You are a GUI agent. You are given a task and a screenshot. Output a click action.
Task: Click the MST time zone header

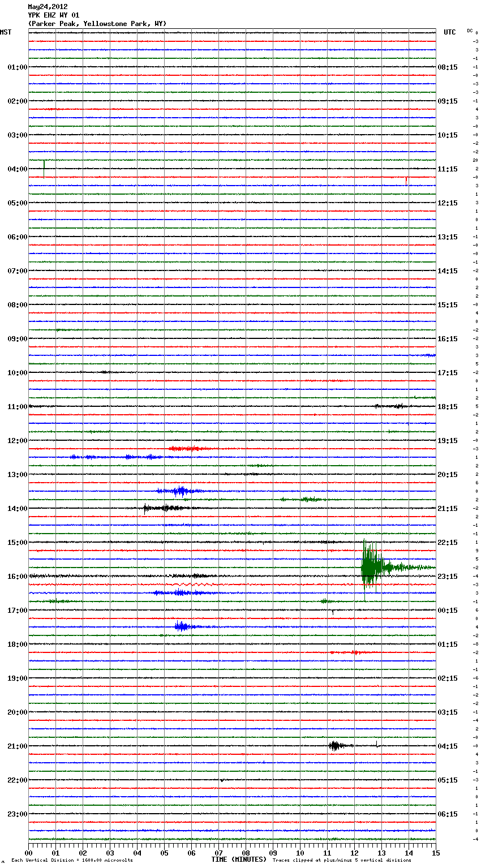[x=6, y=32]
